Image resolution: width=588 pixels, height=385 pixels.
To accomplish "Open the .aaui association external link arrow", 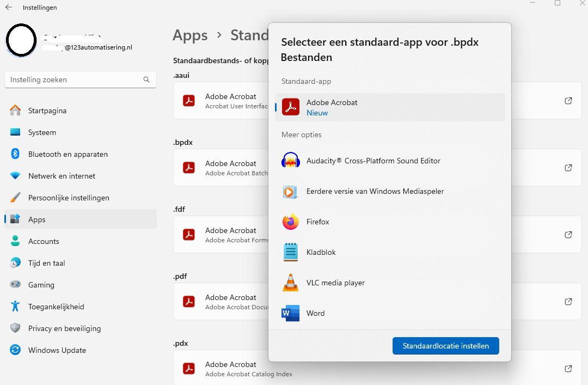I will 568,101.
